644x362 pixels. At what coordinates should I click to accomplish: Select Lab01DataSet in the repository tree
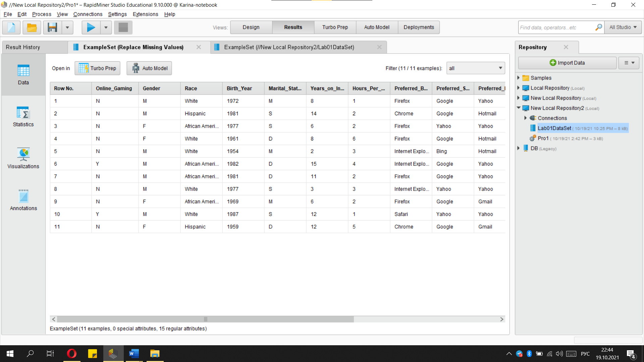(579, 128)
